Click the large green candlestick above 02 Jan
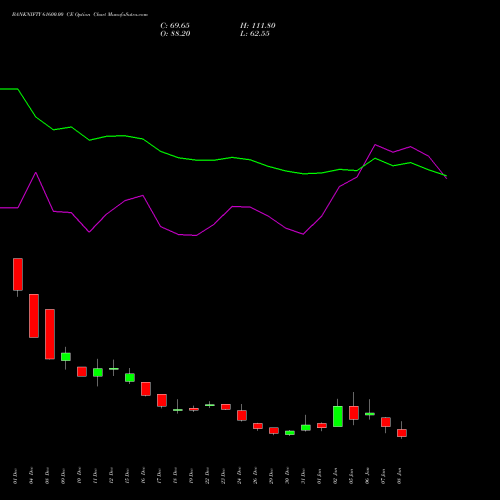The height and width of the screenshot is (500, 500). pyautogui.click(x=338, y=416)
